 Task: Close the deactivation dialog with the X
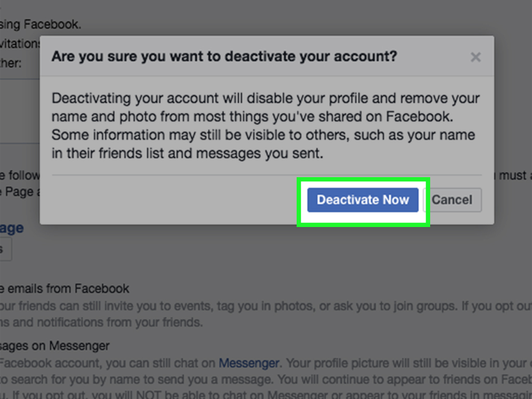pos(475,57)
